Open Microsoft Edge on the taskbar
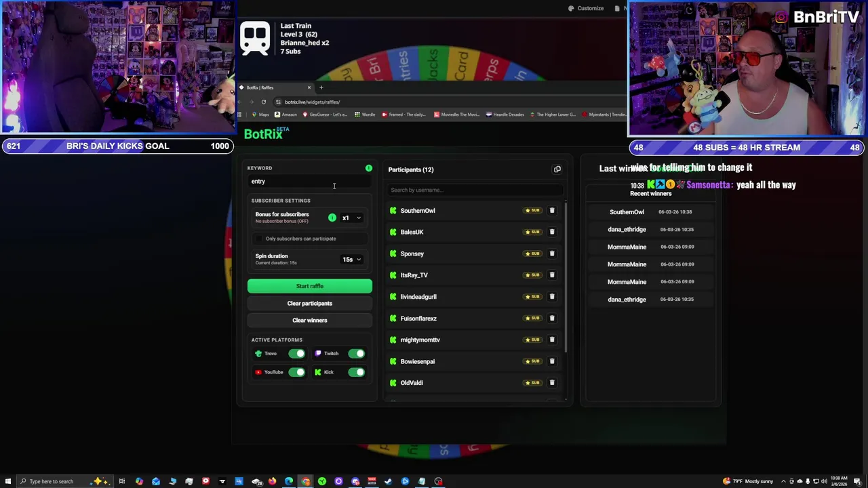The image size is (868, 488). 289,481
